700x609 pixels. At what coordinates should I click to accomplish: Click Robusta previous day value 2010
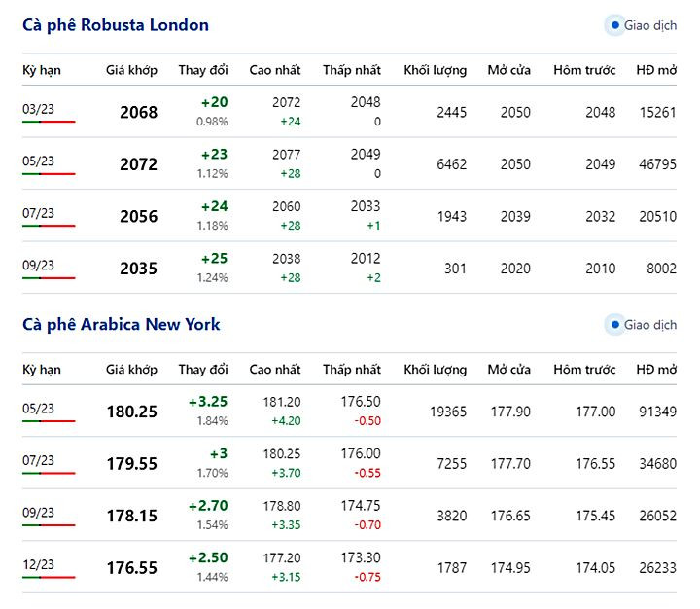pyautogui.click(x=601, y=269)
